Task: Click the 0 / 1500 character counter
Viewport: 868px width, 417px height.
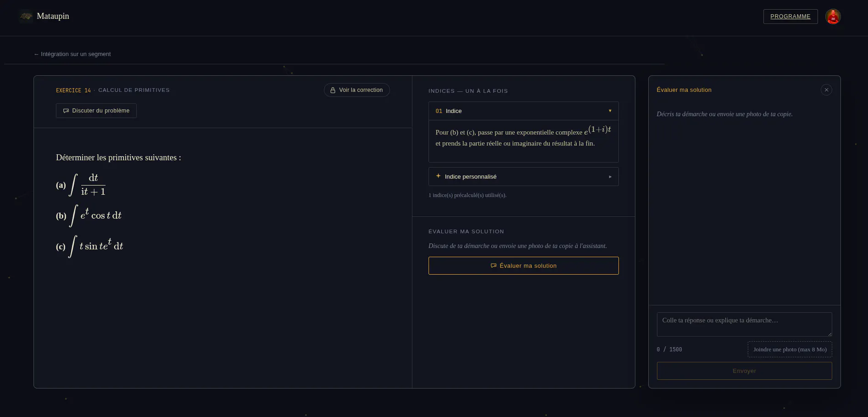Action: point(669,349)
